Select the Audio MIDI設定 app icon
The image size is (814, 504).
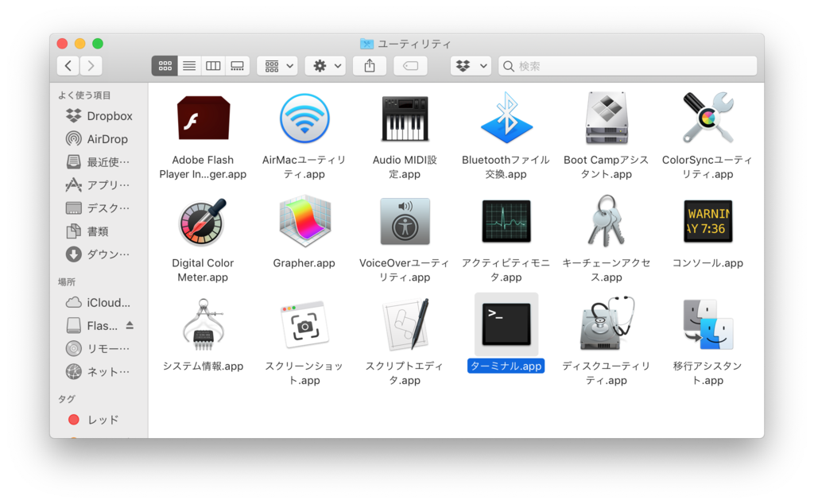(x=405, y=118)
